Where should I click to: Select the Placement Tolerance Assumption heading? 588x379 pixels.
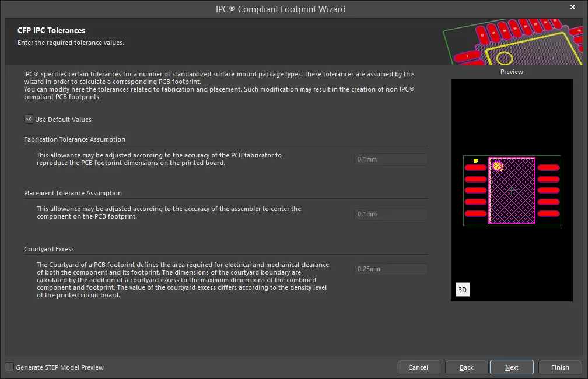(73, 193)
